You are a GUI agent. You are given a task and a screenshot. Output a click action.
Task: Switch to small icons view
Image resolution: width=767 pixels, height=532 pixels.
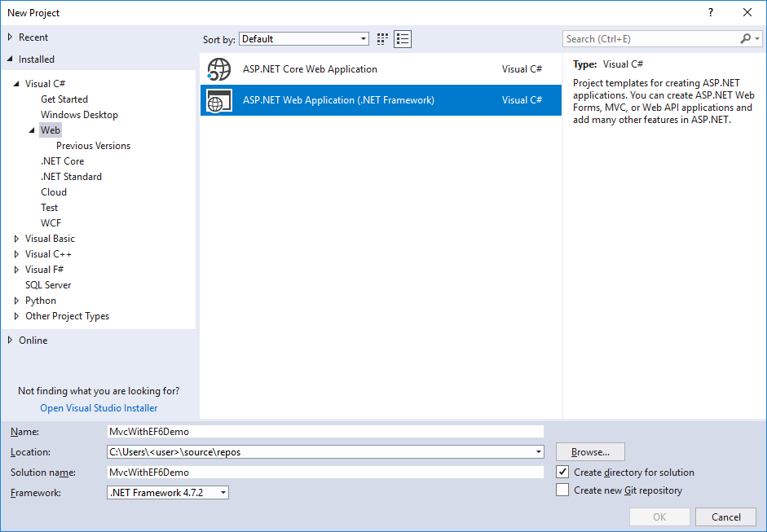382,39
